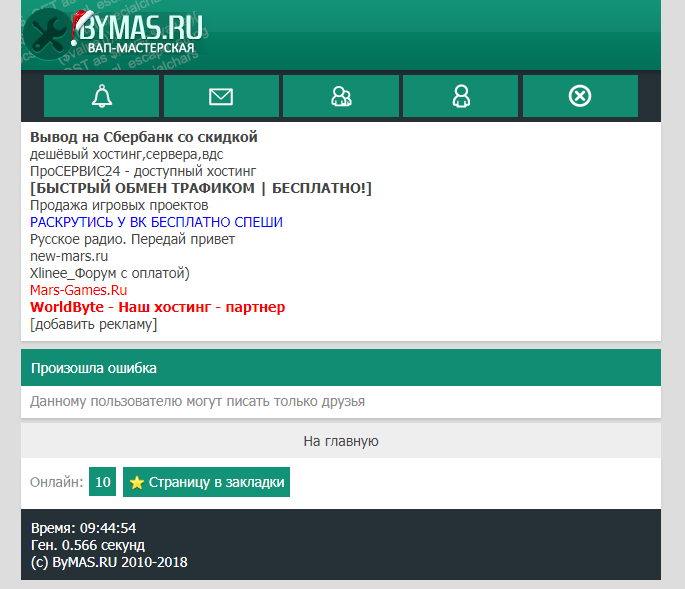Click 'дешёвый хостинг,сервера,вдс' ad link

pyautogui.click(x=126, y=154)
